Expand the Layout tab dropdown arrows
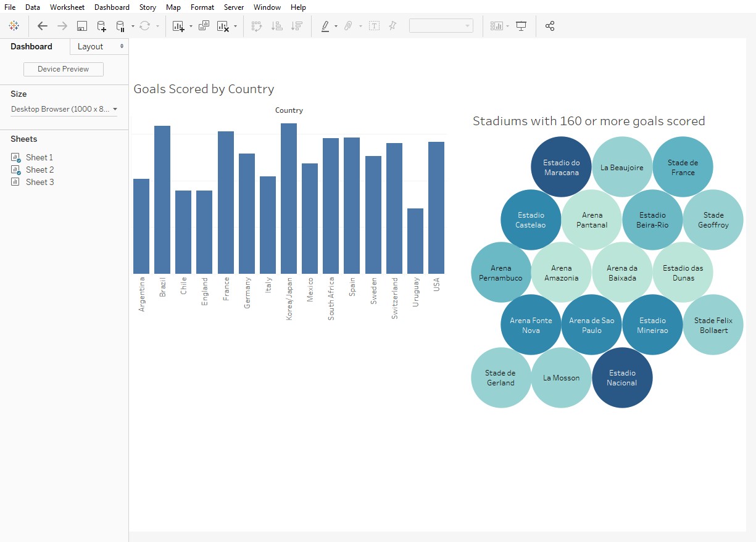Image resolution: width=756 pixels, height=542 pixels. [x=122, y=46]
